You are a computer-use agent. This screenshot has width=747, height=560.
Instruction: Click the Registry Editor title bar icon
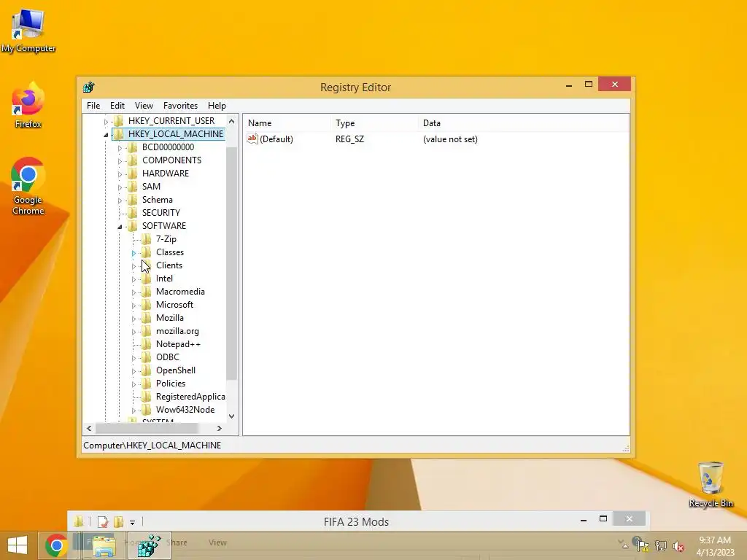pos(88,87)
